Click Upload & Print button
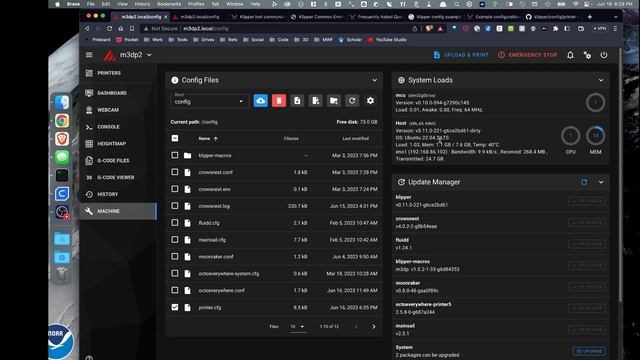Image resolution: width=640 pixels, height=360 pixels. point(460,55)
